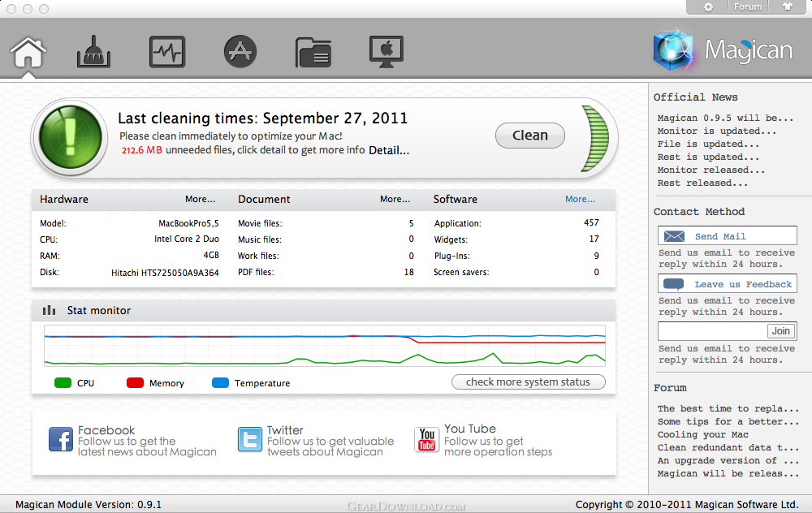Click the Widgets: label

coord(451,239)
